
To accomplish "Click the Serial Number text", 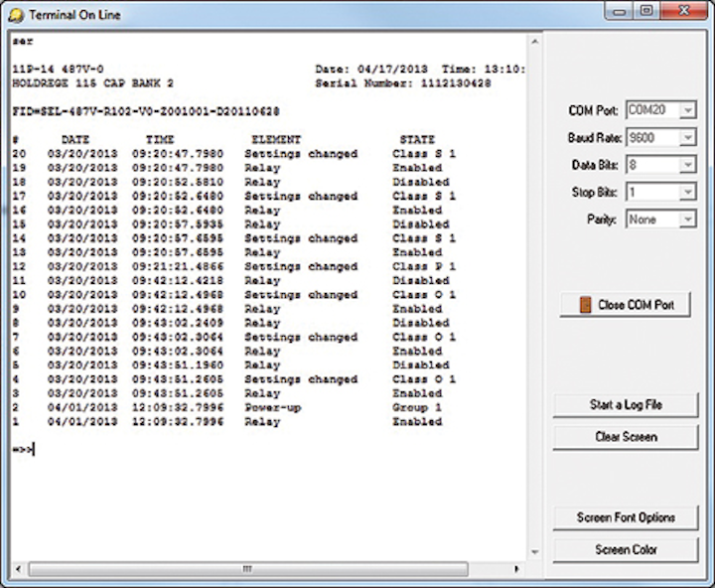I will pos(403,83).
